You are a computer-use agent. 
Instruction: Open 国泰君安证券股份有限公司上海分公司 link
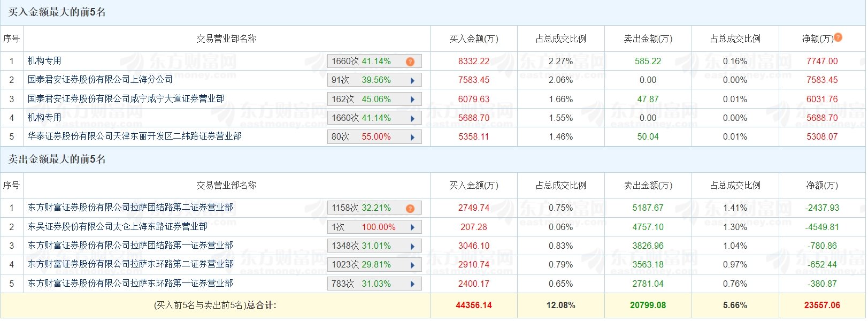click(x=100, y=80)
